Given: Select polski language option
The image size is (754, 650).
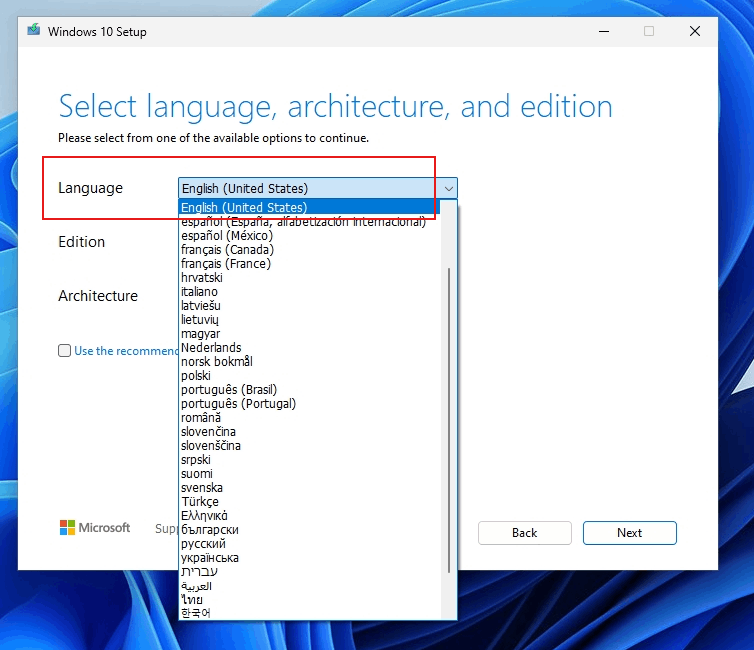Looking at the screenshot, I should [309, 375].
